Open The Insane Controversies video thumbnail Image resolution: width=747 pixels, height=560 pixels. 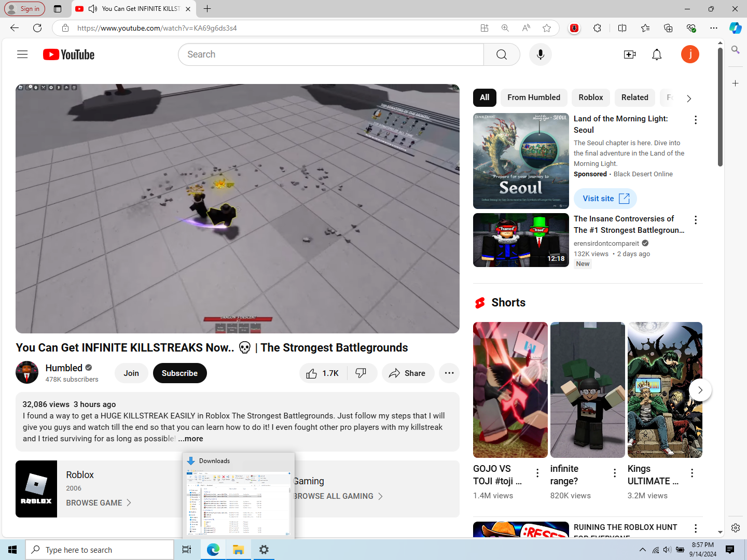coord(521,240)
